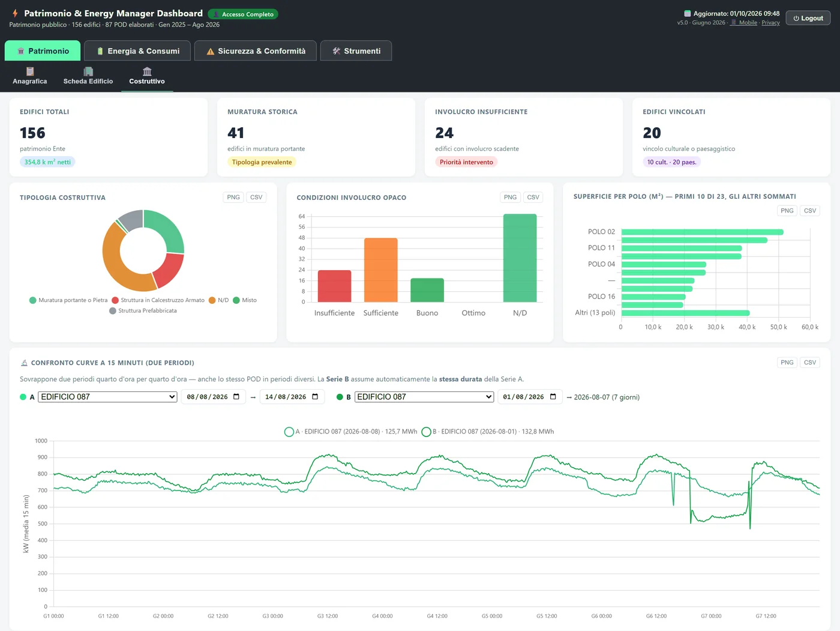Click the POLO 02 top horizontal bar
The width and height of the screenshot is (840, 631).
pyautogui.click(x=703, y=232)
